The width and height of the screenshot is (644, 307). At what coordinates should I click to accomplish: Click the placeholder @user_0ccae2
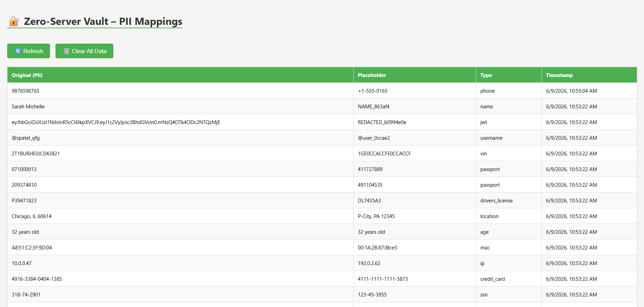pyautogui.click(x=374, y=138)
